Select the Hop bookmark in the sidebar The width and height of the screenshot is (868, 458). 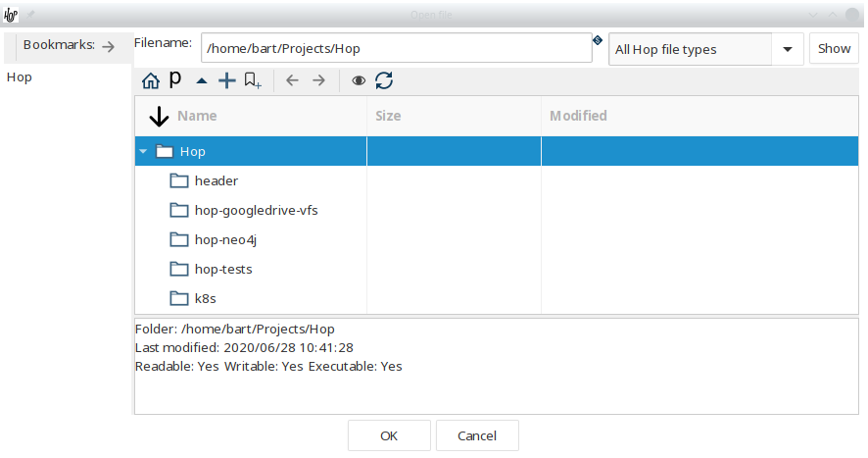[20, 76]
